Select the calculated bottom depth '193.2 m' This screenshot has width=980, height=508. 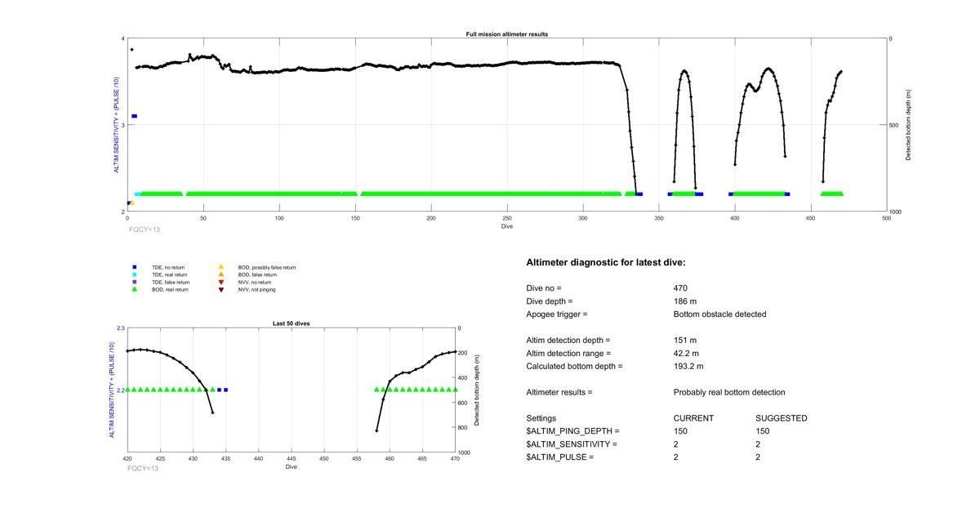tap(690, 367)
